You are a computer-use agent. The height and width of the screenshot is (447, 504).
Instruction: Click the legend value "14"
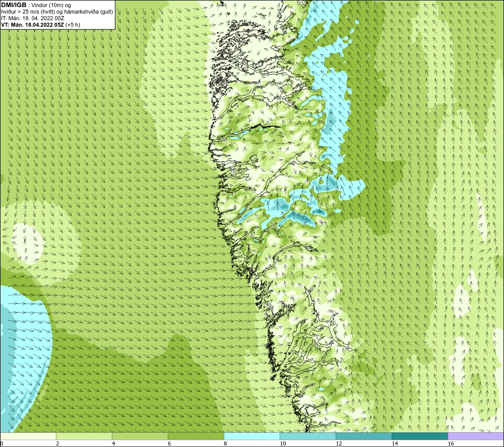click(395, 443)
